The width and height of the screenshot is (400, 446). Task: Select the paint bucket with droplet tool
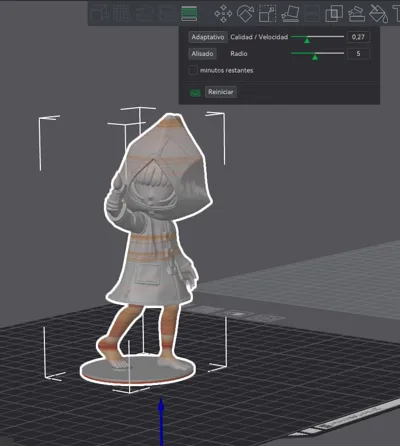point(379,13)
